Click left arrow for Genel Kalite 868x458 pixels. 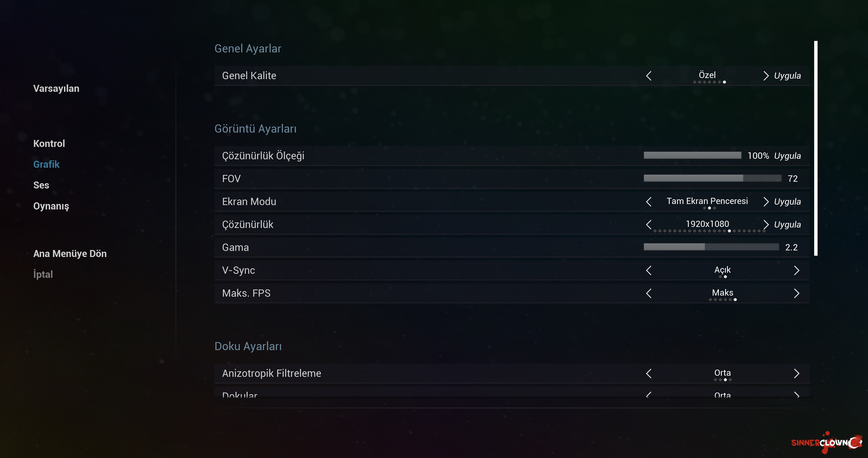pos(649,75)
